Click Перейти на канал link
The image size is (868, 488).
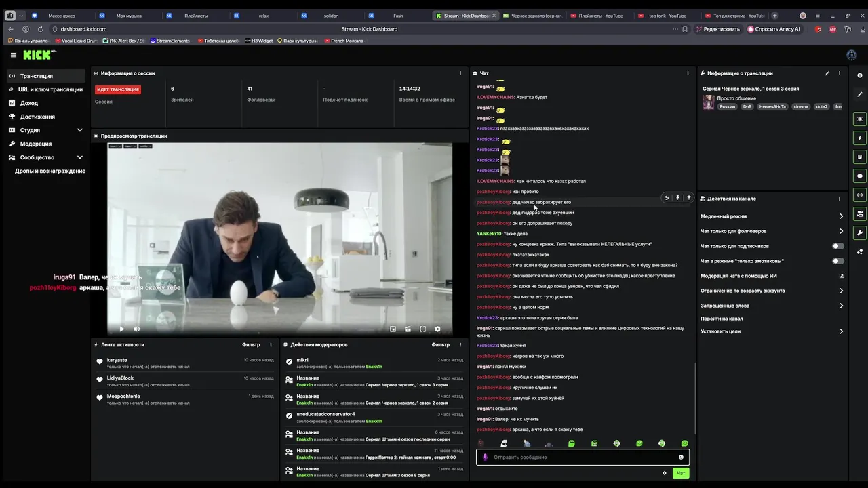[x=722, y=319]
